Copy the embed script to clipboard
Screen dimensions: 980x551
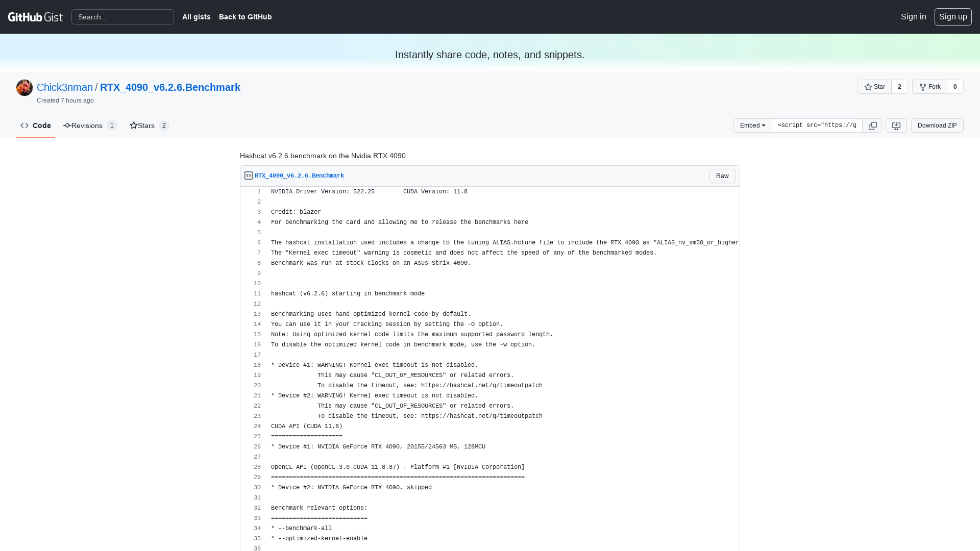[872, 126]
